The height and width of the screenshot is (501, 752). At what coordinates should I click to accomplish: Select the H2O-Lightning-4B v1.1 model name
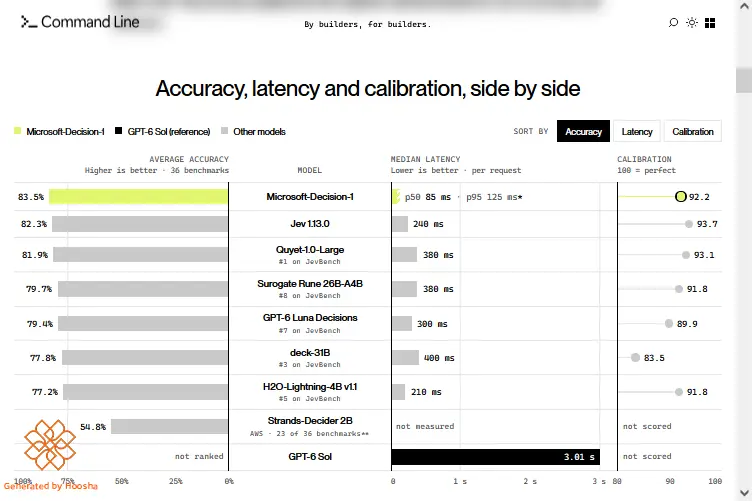(310, 386)
